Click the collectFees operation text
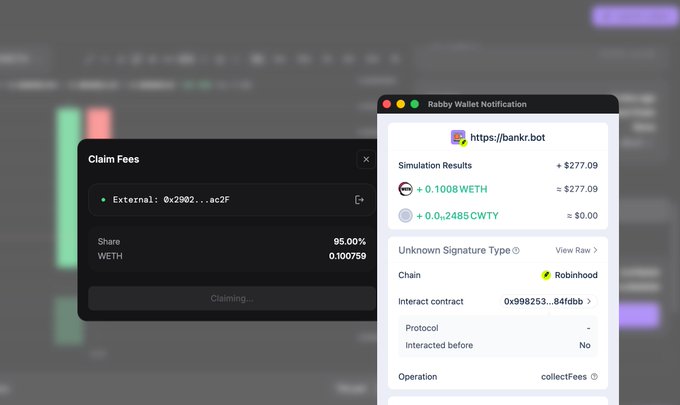The image size is (680, 405). [x=564, y=377]
